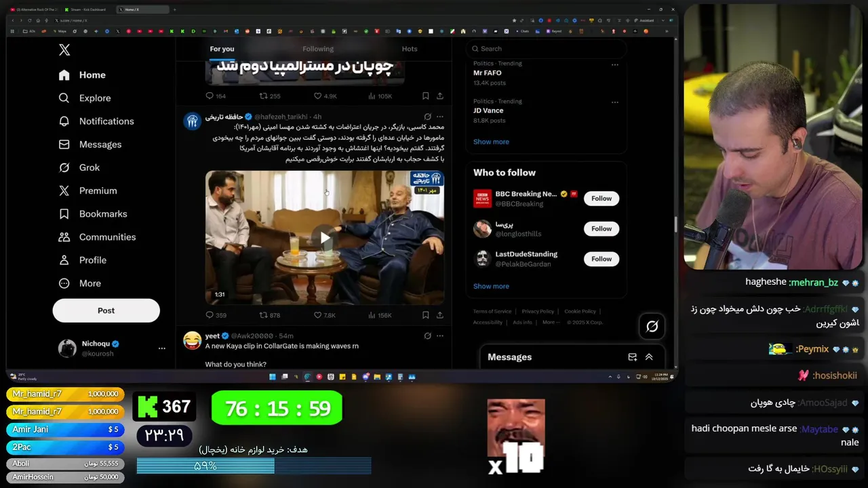Open options for Mr FAFO trend
Viewport: 868px width, 488px height.
[615, 65]
